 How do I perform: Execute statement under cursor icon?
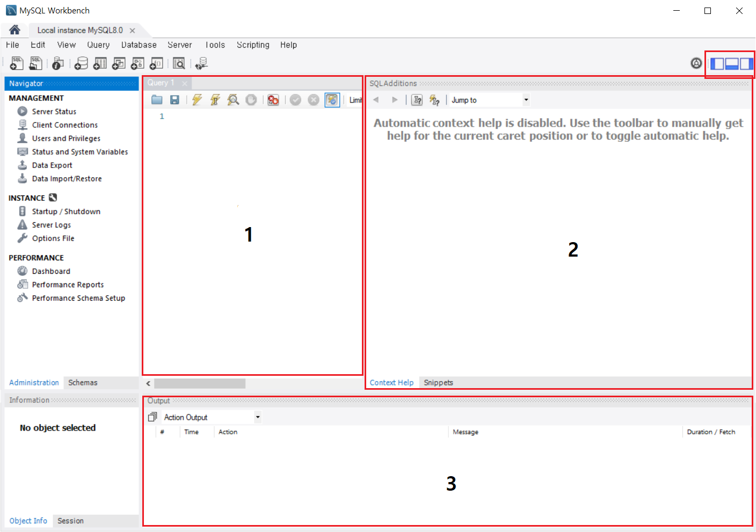215,100
